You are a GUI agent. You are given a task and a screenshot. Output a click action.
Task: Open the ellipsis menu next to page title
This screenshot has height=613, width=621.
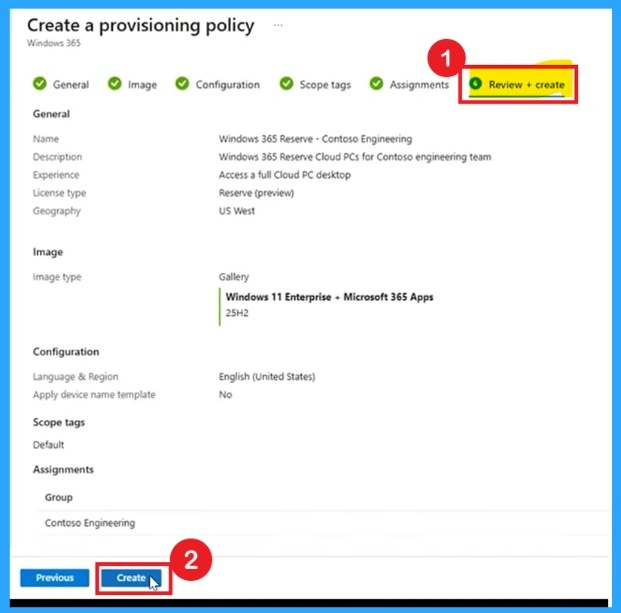pos(278,24)
